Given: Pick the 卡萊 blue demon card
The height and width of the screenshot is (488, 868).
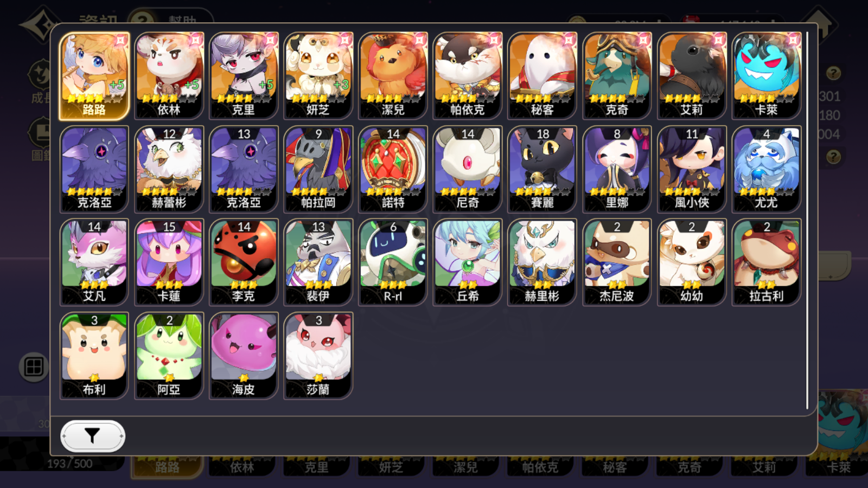Looking at the screenshot, I should (767, 76).
